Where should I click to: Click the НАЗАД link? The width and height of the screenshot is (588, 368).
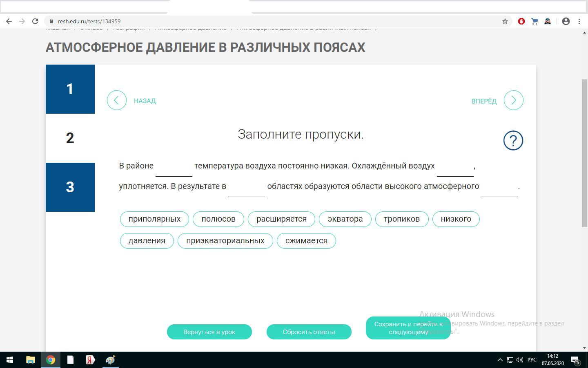point(145,101)
